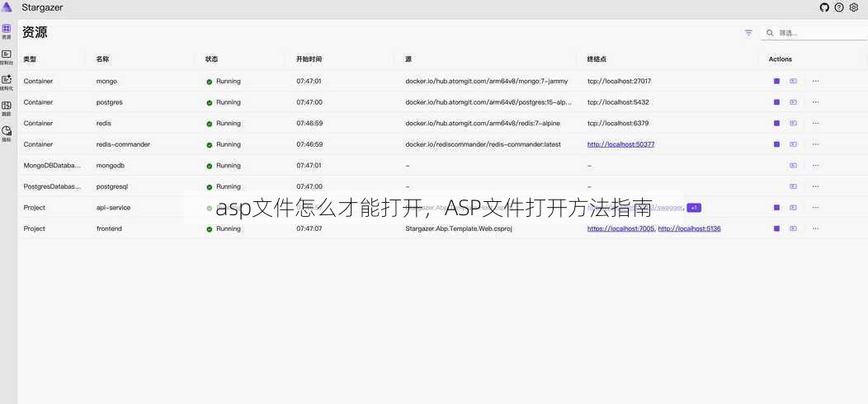The image size is (868, 404).
Task: Open the resource filter icon
Action: [x=748, y=33]
